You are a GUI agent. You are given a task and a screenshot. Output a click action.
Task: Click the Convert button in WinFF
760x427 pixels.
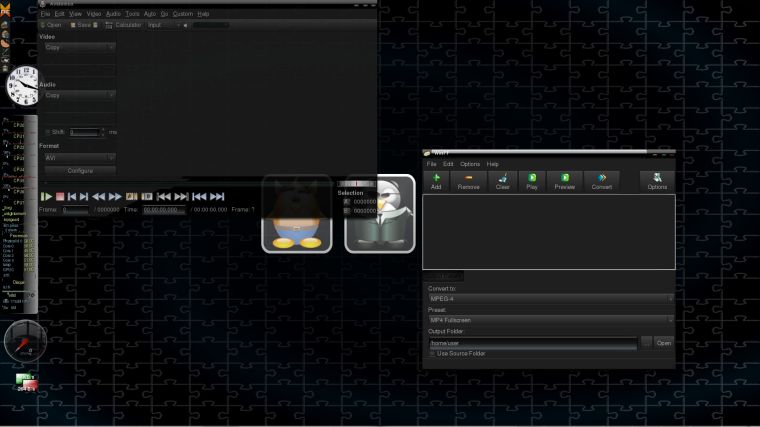(602, 181)
